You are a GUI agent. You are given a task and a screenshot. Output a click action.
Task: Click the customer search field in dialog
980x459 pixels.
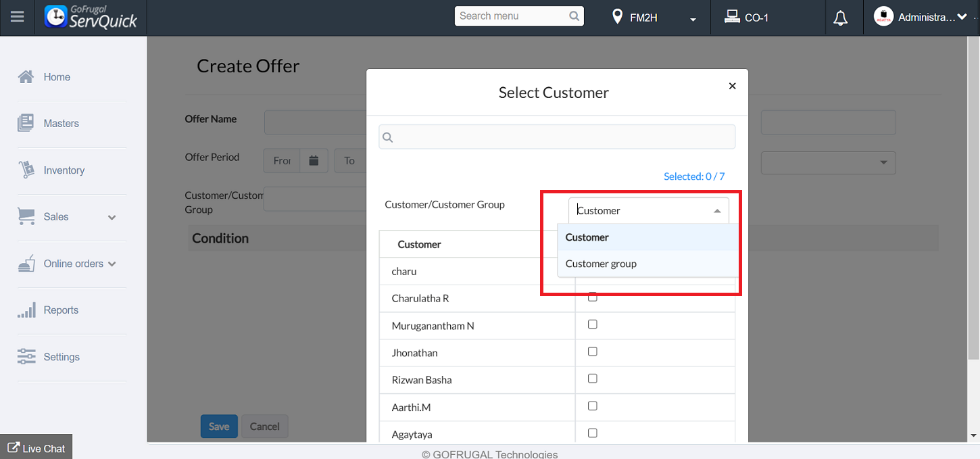pyautogui.click(x=557, y=137)
